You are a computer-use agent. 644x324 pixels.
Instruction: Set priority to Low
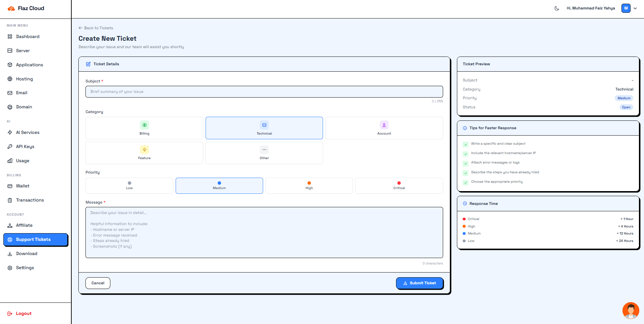point(129,186)
